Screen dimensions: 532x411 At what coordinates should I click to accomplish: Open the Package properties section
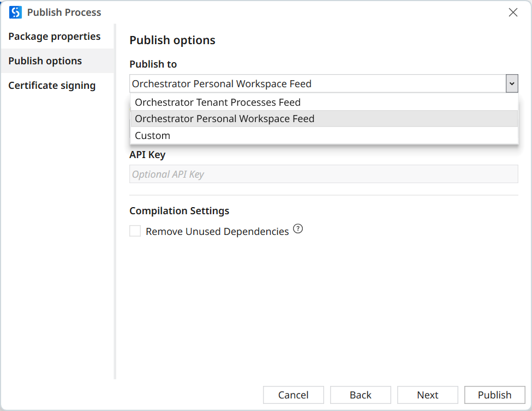pyautogui.click(x=55, y=37)
